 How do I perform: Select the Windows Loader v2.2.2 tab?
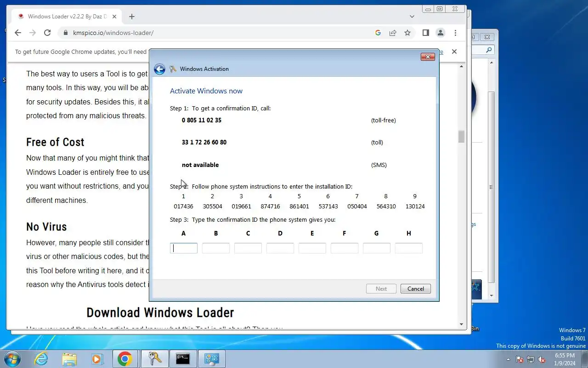coord(67,17)
